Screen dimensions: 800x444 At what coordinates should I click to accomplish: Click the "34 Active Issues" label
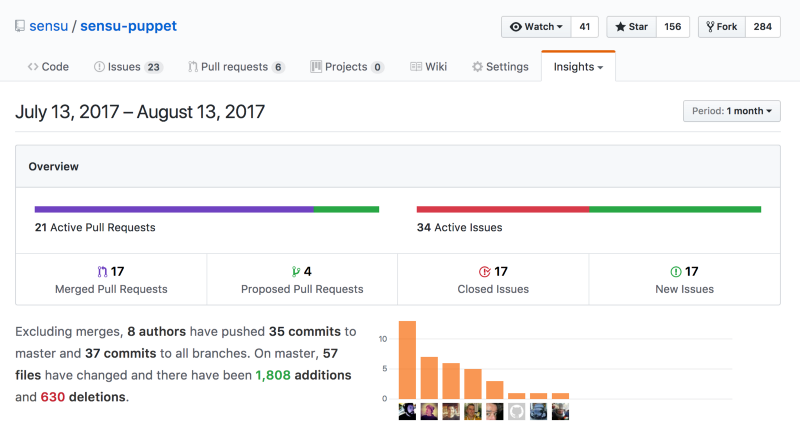tap(459, 227)
